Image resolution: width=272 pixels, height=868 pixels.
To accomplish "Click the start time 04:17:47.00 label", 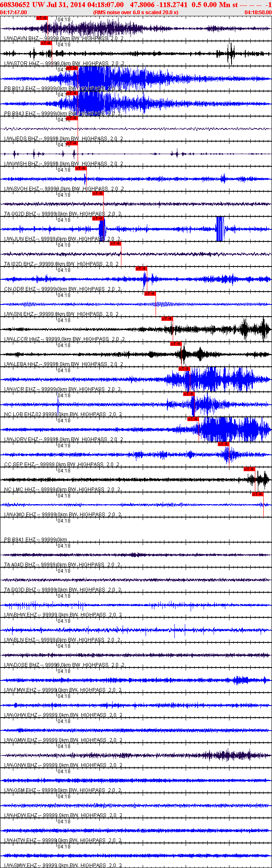I will click(x=14, y=12).
